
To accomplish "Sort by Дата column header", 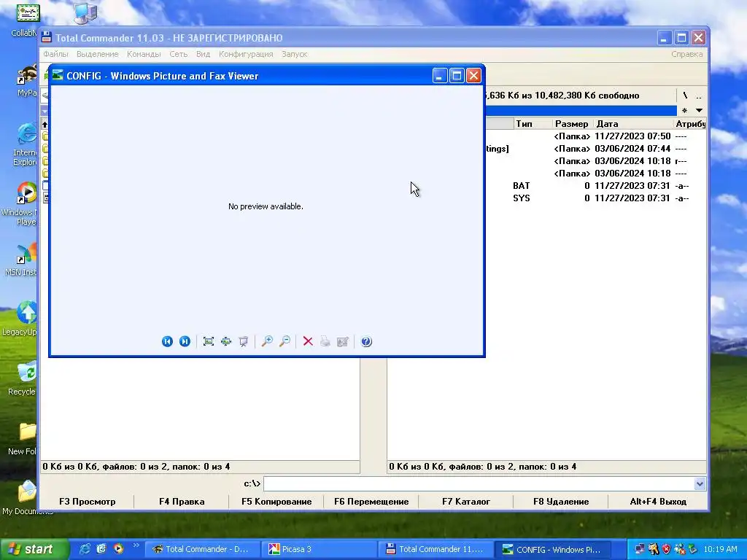I will [x=633, y=124].
